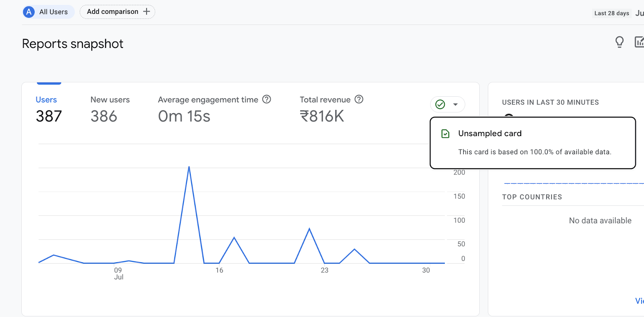Click the ₹816K revenue value
This screenshot has height=317, width=644.
tap(322, 116)
